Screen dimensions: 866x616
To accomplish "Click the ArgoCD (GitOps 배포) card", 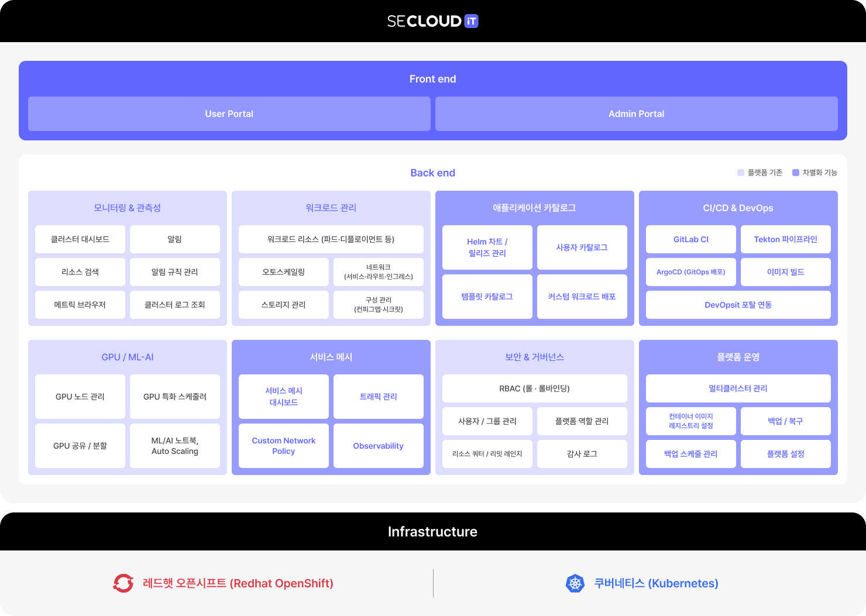I will (691, 272).
